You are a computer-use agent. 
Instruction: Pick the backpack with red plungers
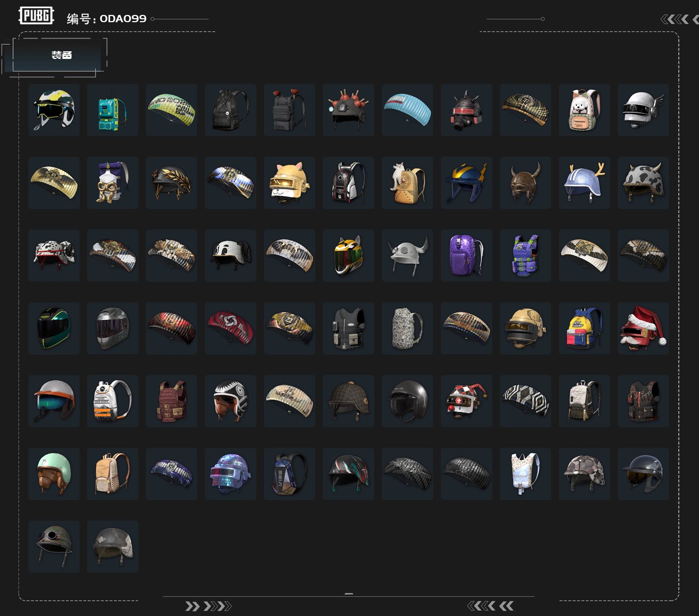point(289,110)
